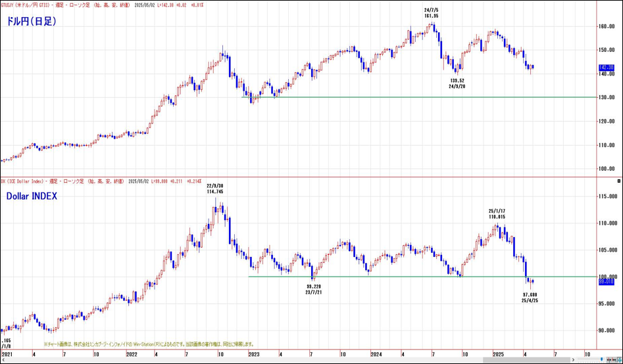The height and width of the screenshot is (364, 623).
Task: Click the ドル円(日足) chart title
Action: pyautogui.click(x=32, y=22)
